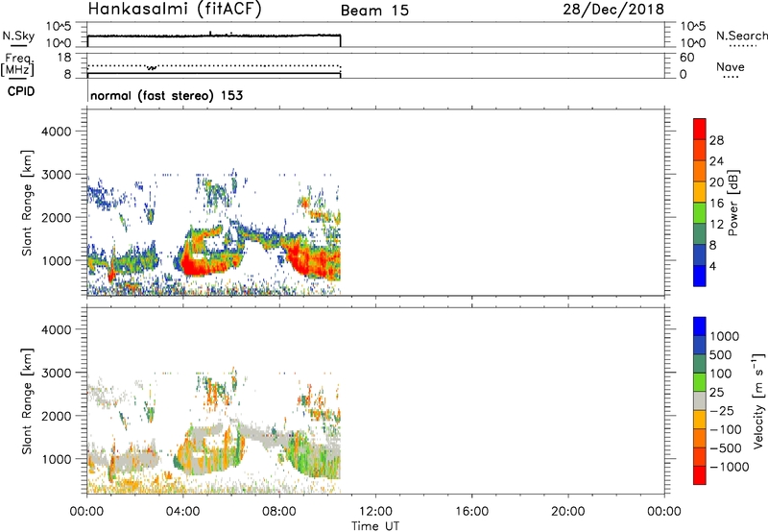Click the '500' label on Velocity colorbar

[x=720, y=354]
